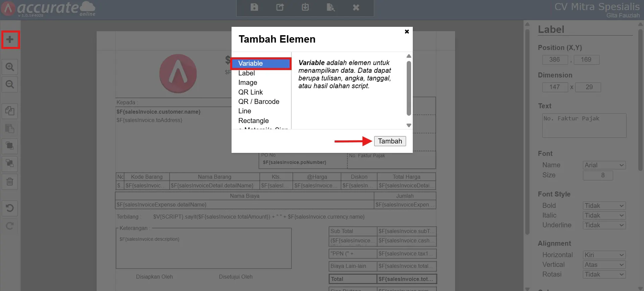The image size is (644, 291).
Task: Click the Position X field showing 386
Action: pos(555,60)
